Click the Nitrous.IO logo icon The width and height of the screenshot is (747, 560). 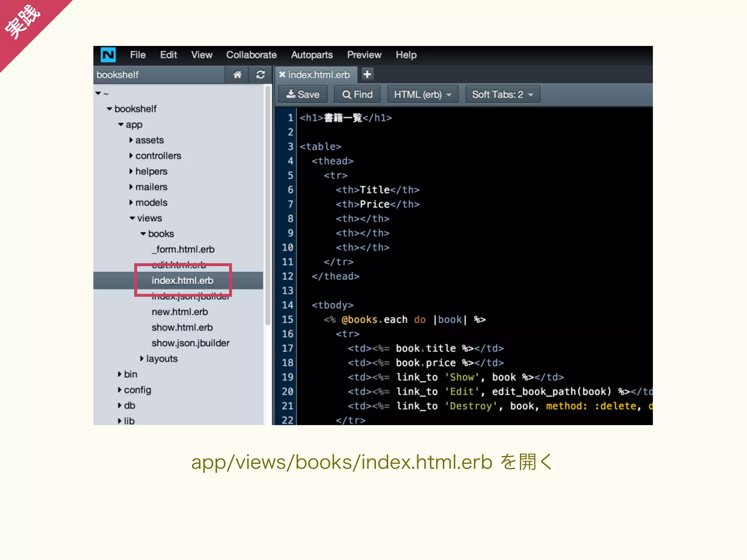coord(108,55)
